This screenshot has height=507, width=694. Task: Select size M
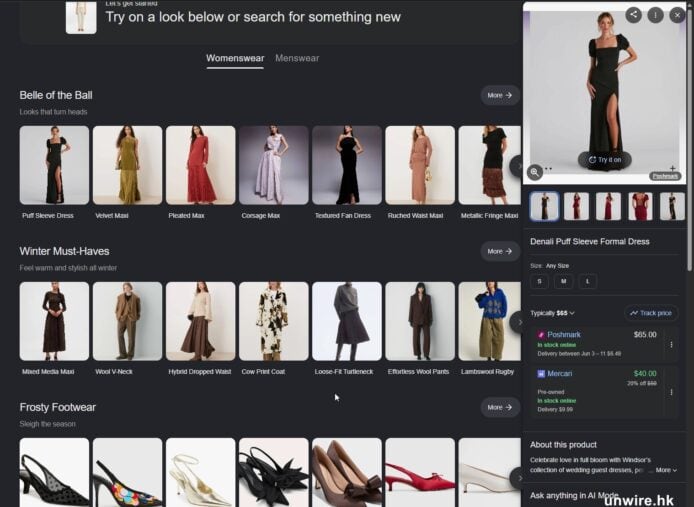(563, 281)
